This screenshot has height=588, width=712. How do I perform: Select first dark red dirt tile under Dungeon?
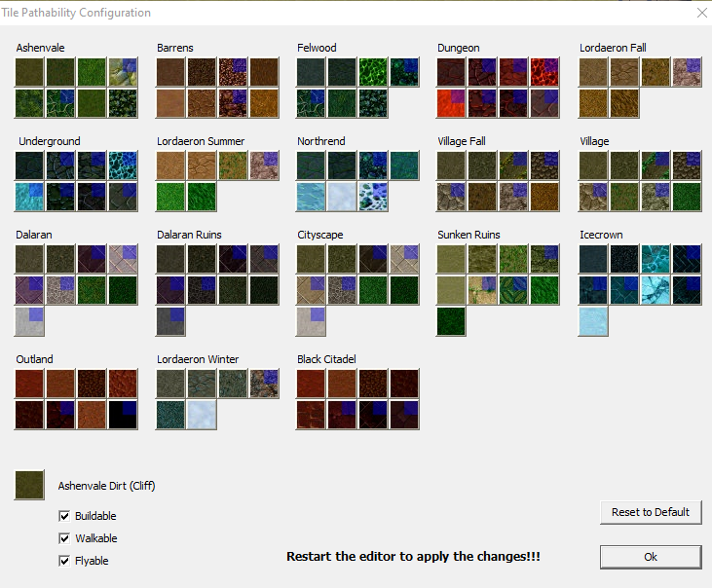pos(451,72)
